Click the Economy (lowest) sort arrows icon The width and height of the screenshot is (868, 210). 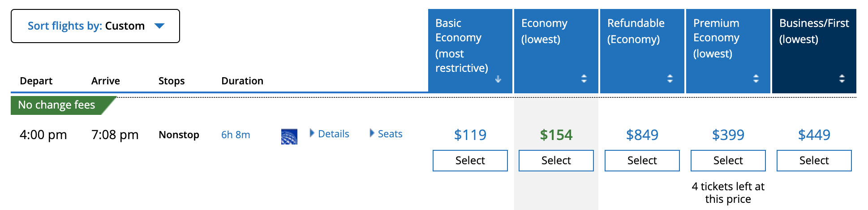click(x=584, y=79)
